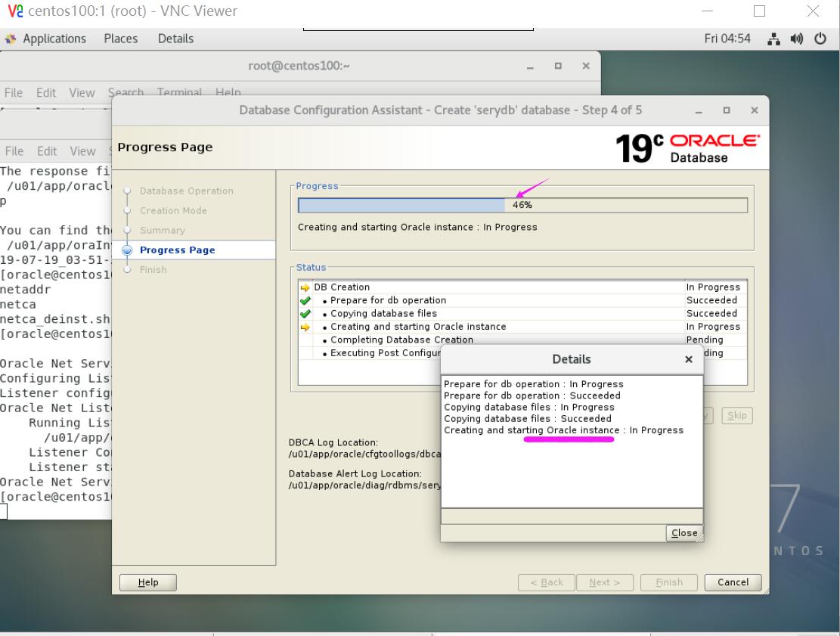Close the Database Configuration Assistant window
840x636 pixels.
point(755,110)
